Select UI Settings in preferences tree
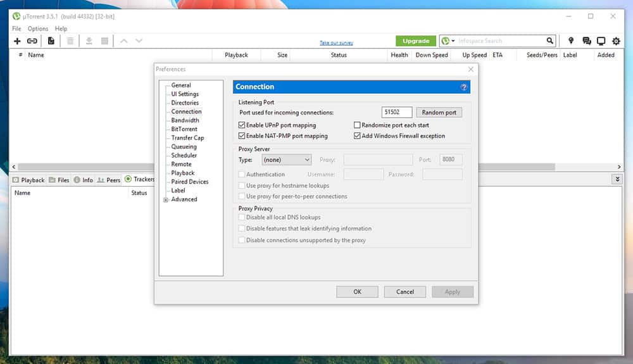The height and width of the screenshot is (364, 633). tap(185, 94)
